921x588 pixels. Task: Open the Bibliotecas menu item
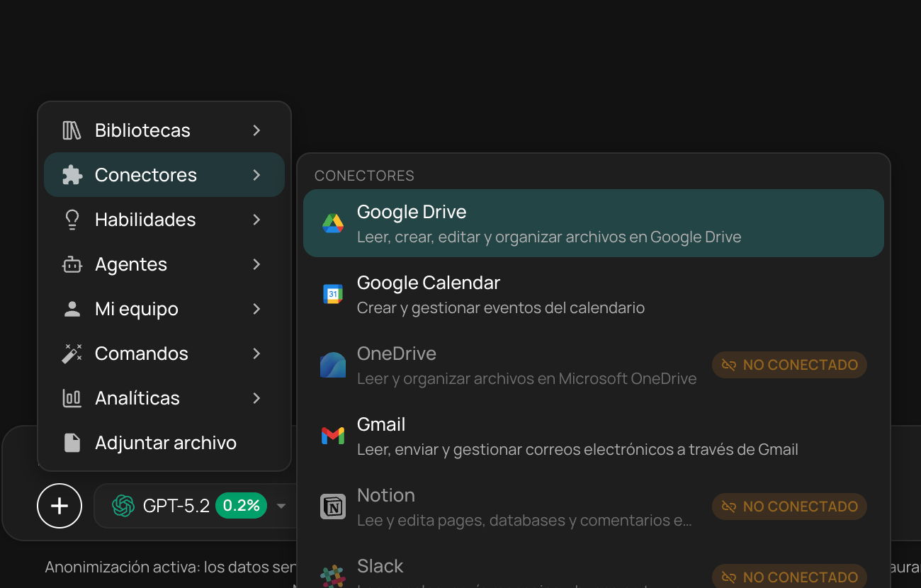[x=164, y=130]
